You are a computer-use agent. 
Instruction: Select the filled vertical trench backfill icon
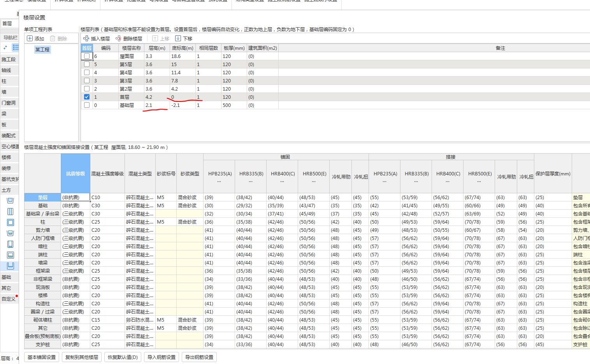(x=11, y=244)
